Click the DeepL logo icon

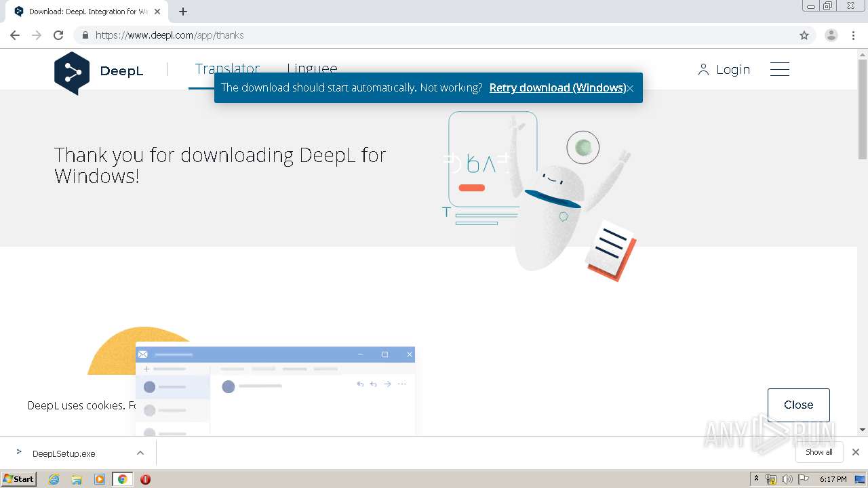point(72,73)
